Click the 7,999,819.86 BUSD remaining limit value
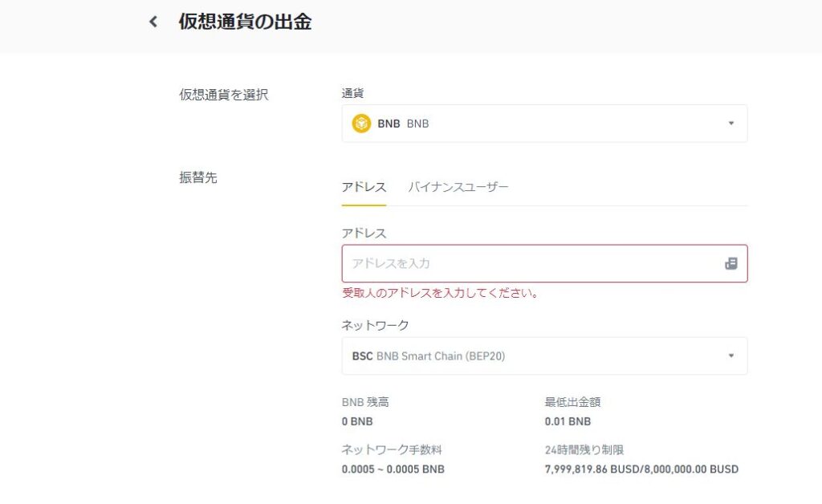The width and height of the screenshot is (822, 504). point(592,469)
